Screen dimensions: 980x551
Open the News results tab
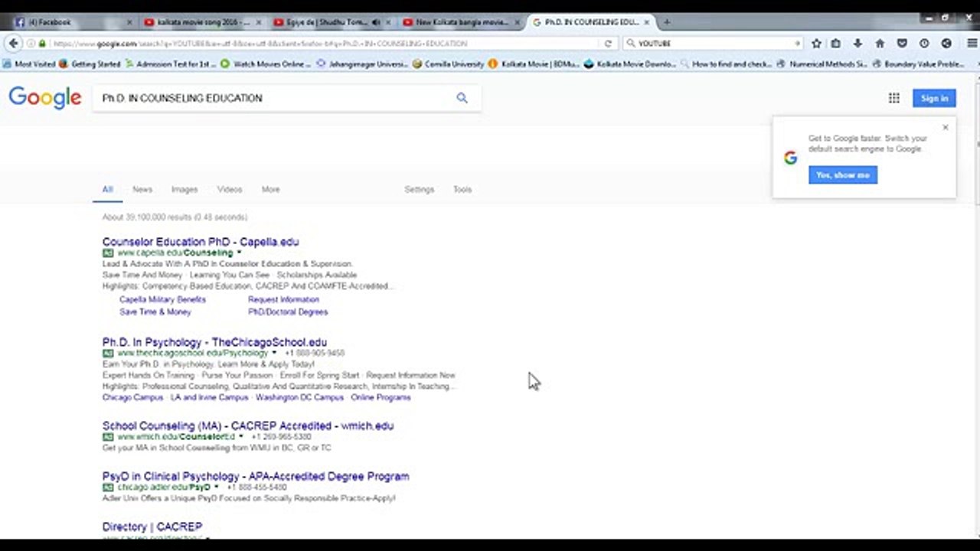pos(142,189)
